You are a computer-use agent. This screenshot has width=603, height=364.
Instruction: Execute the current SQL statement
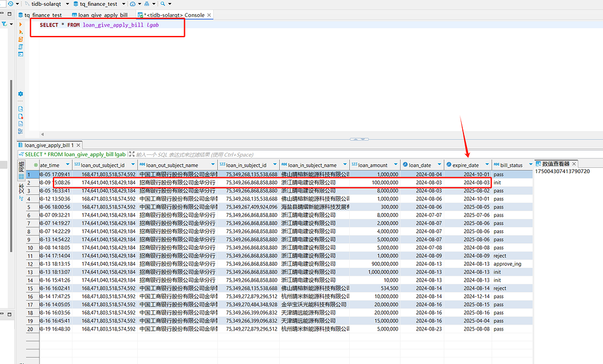20,25
